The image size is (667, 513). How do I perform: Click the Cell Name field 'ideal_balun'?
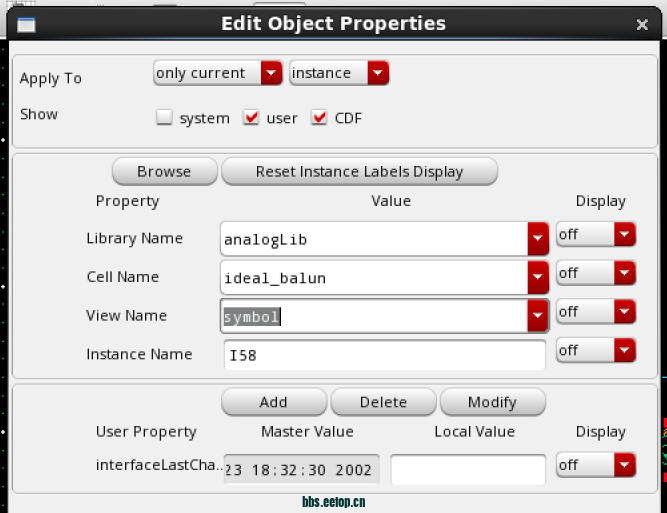click(x=374, y=277)
